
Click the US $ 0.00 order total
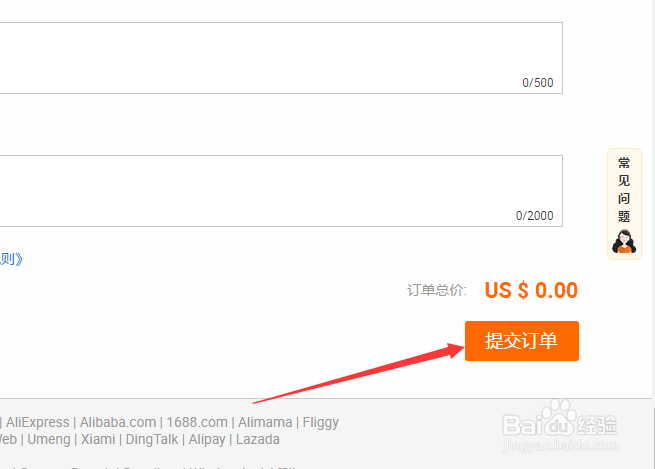pyautogui.click(x=531, y=291)
